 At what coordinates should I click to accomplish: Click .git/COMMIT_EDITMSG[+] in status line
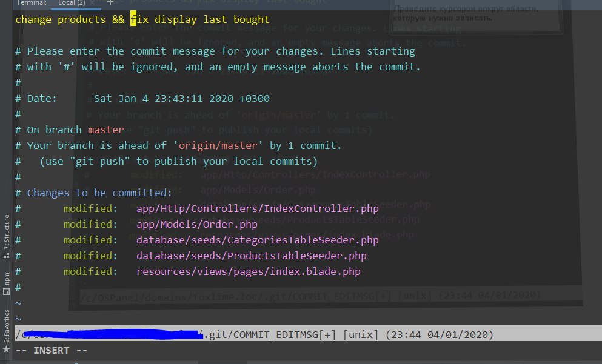pyautogui.click(x=270, y=334)
